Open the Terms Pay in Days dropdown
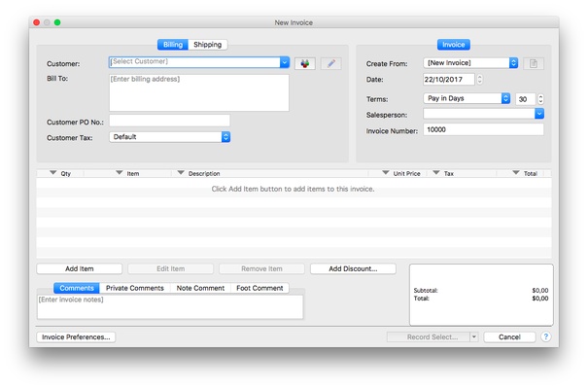 467,98
